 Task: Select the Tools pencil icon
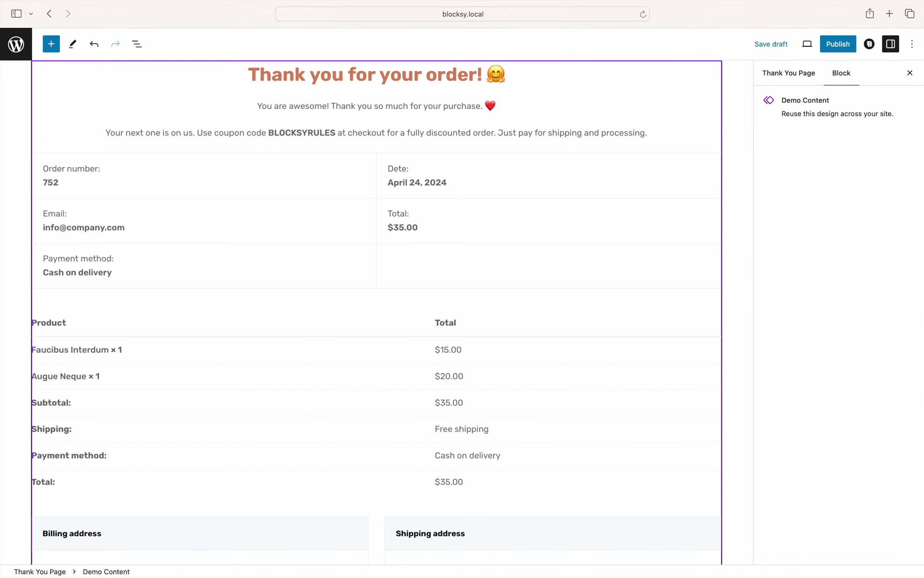click(x=73, y=44)
